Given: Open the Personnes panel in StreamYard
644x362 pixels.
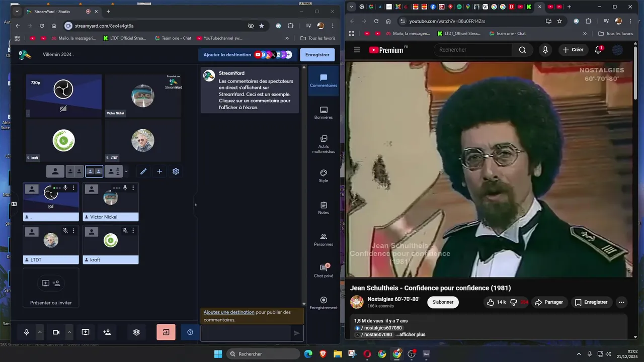Looking at the screenshot, I should (x=324, y=240).
